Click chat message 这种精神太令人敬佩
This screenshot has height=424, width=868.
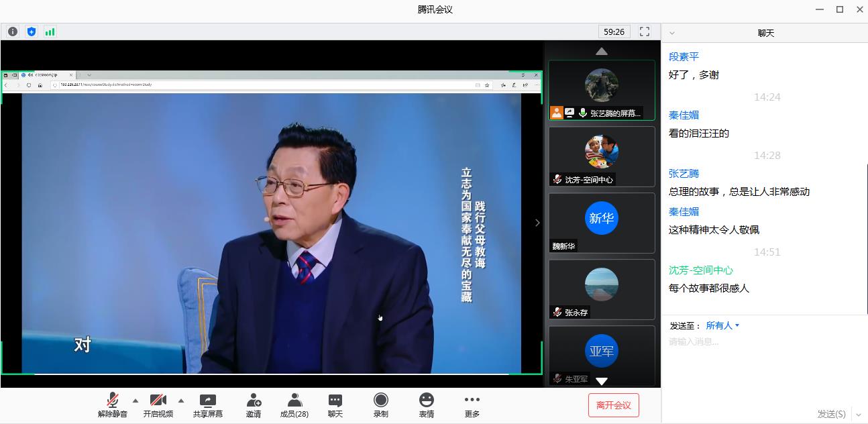(714, 229)
